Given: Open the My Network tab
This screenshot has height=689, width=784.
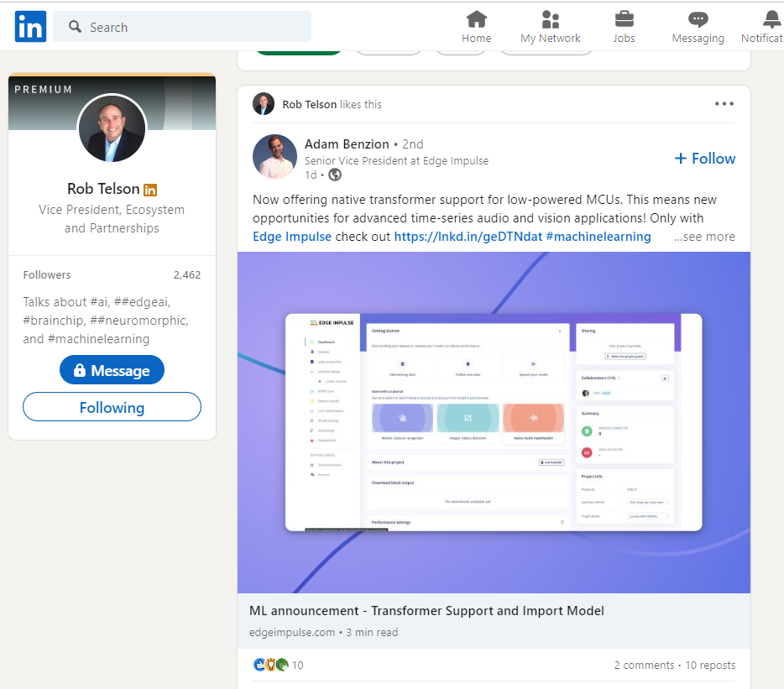Looking at the screenshot, I should 550,27.
